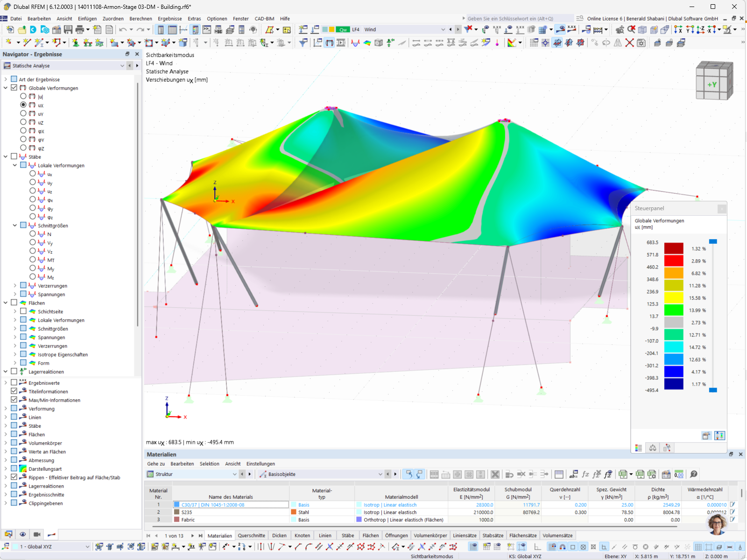The image size is (747, 560).
Task: Activate the camera icon below the Navigator panel
Action: 37,534
